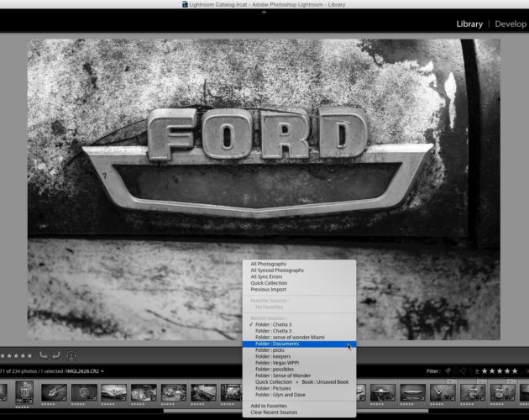The image size is (529, 420).
Task: Select Previous Import in the menu
Action: [x=299, y=289]
